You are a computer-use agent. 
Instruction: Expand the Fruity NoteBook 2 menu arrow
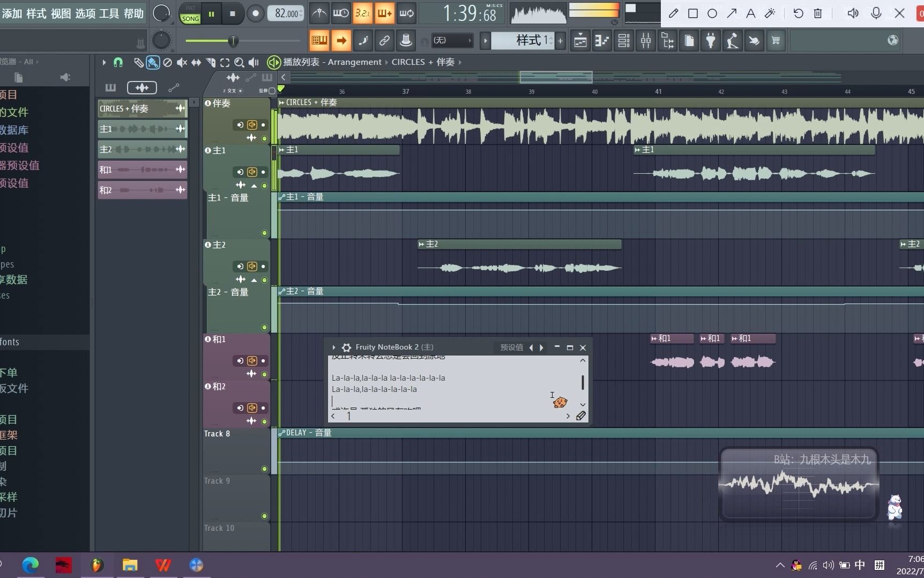point(334,347)
